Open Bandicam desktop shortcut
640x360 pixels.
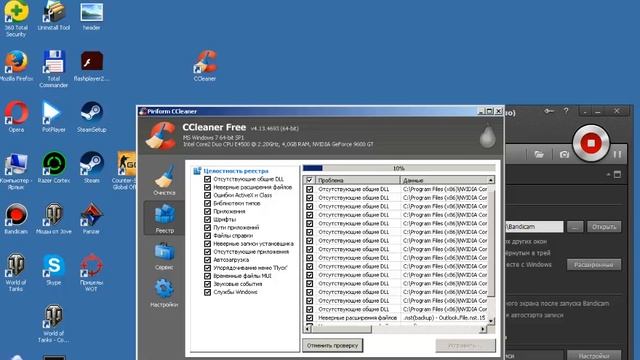(16, 219)
